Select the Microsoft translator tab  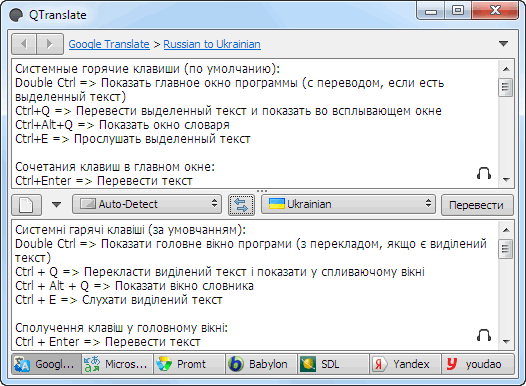[117, 364]
